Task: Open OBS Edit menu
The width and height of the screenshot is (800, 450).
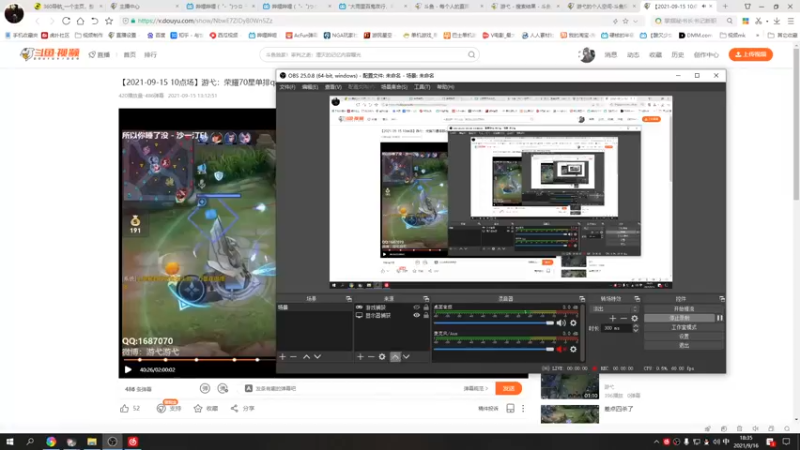Action: click(310, 87)
